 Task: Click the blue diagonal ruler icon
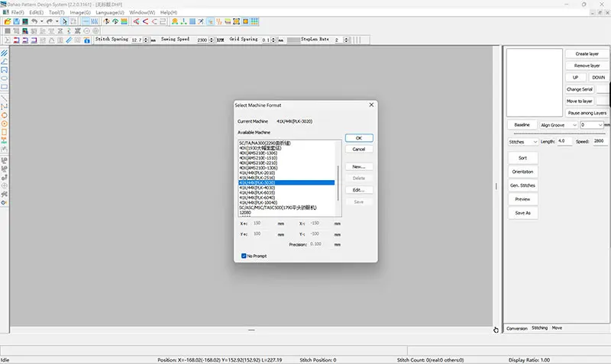pos(69,40)
